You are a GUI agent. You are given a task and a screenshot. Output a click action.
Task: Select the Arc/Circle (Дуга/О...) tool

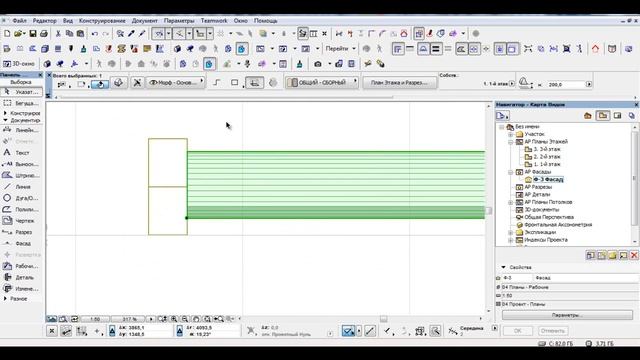click(21, 198)
